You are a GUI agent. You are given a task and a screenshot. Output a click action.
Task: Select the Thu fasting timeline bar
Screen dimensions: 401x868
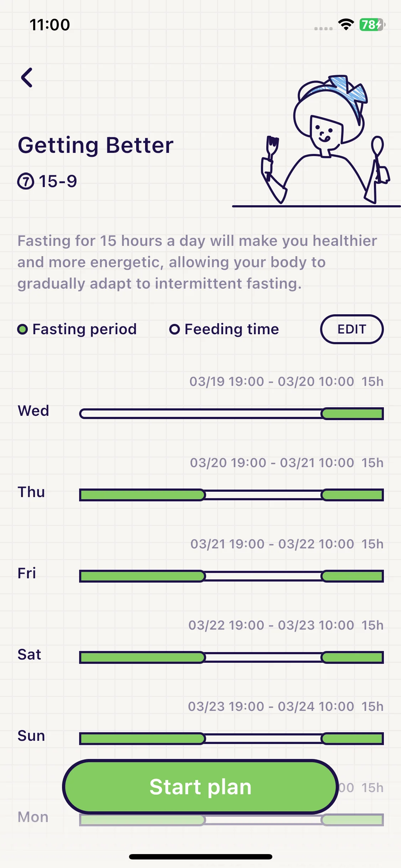tap(231, 495)
